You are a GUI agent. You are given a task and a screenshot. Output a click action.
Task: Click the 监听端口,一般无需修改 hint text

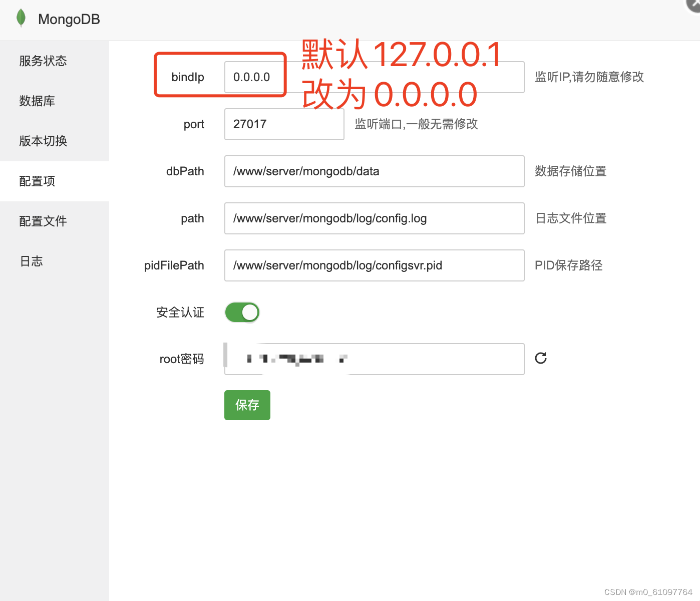coord(416,124)
